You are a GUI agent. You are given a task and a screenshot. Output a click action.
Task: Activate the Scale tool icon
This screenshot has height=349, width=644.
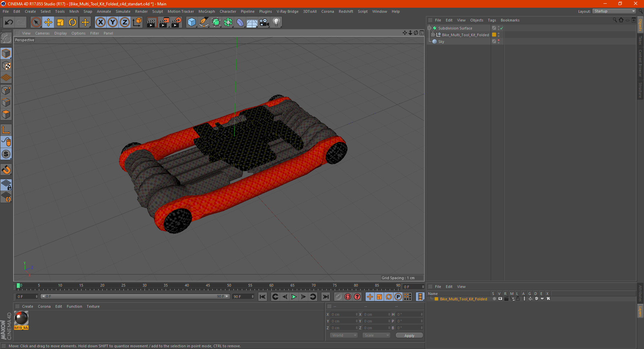click(60, 22)
